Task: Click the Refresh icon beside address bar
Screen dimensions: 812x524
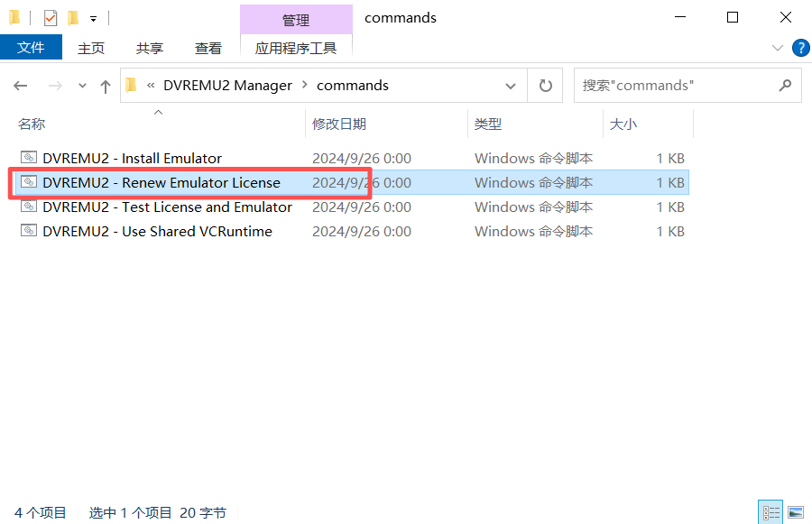Action: tap(545, 85)
